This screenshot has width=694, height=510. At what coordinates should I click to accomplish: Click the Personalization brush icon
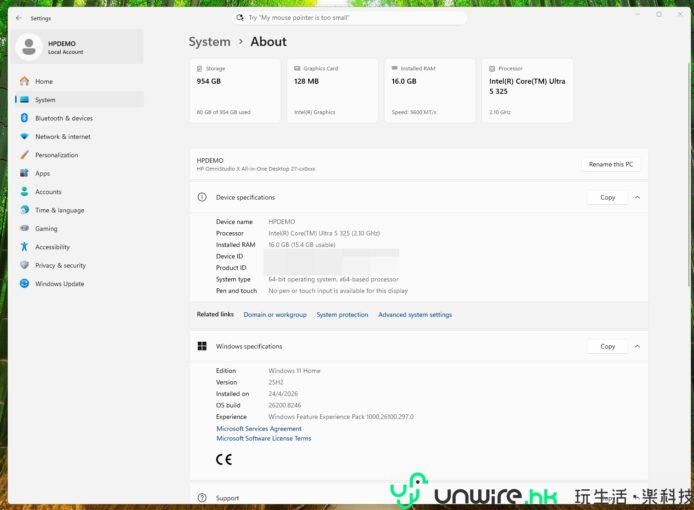(24, 155)
